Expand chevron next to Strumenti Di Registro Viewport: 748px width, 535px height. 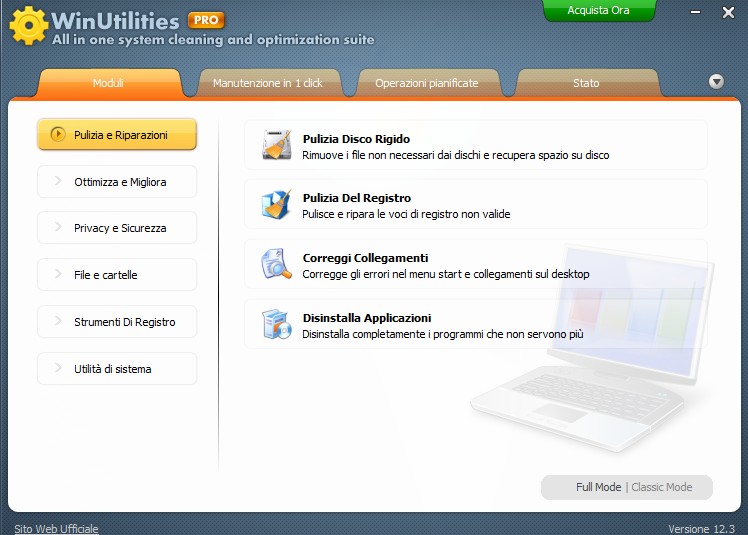58,321
